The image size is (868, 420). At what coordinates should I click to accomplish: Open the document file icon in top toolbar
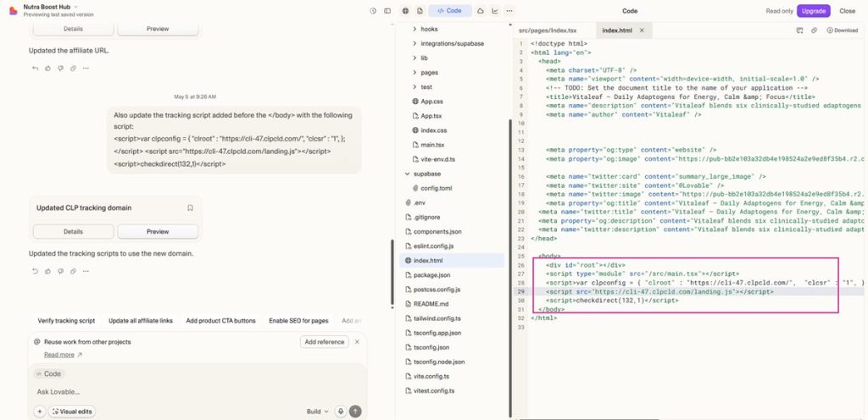(x=420, y=11)
